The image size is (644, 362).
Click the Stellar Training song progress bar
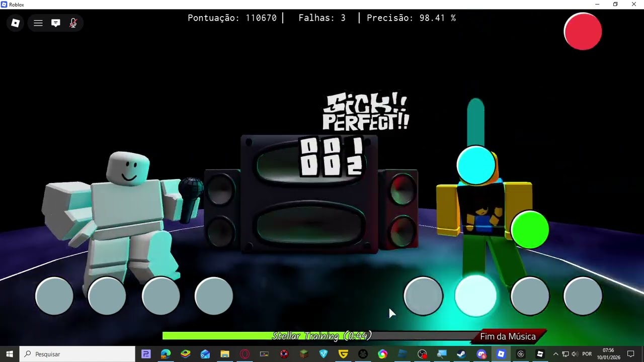click(x=321, y=336)
